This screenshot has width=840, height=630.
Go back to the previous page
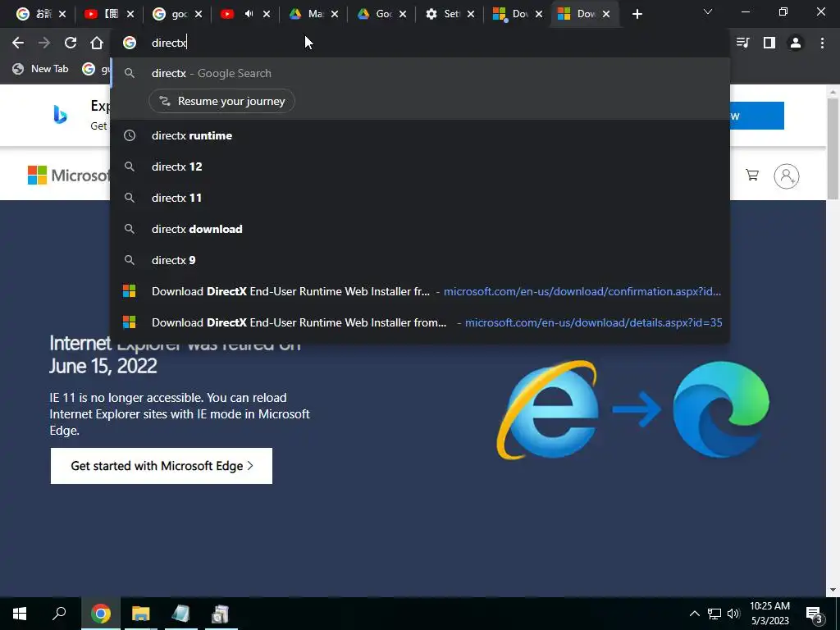pos(18,43)
